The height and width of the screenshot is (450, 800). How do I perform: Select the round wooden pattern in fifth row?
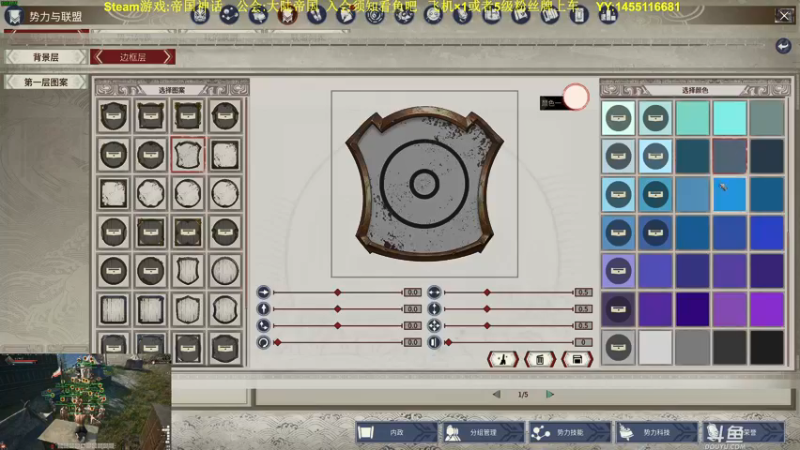[225, 270]
